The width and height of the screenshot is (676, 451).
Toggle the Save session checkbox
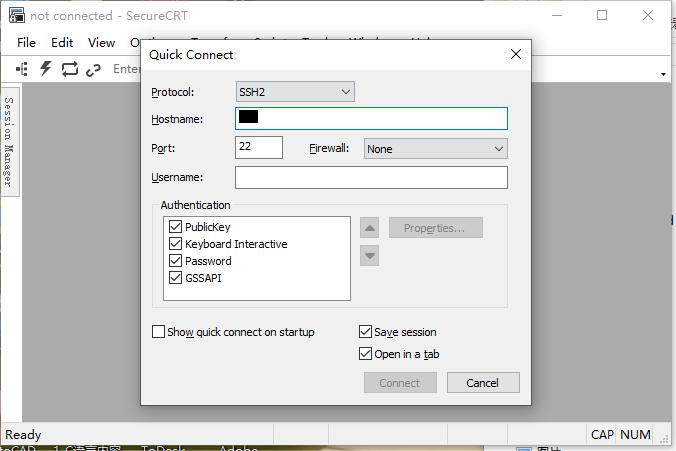point(365,332)
